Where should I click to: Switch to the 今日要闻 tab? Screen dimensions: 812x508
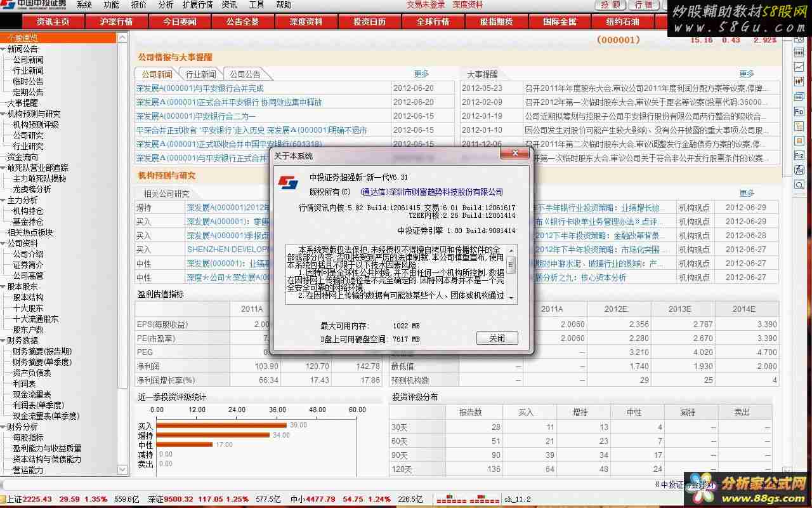(180, 22)
